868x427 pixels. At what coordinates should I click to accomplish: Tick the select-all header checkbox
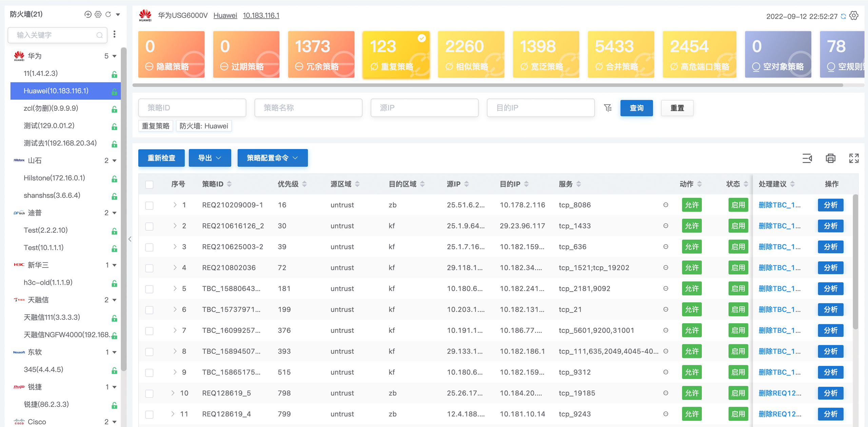tap(149, 184)
